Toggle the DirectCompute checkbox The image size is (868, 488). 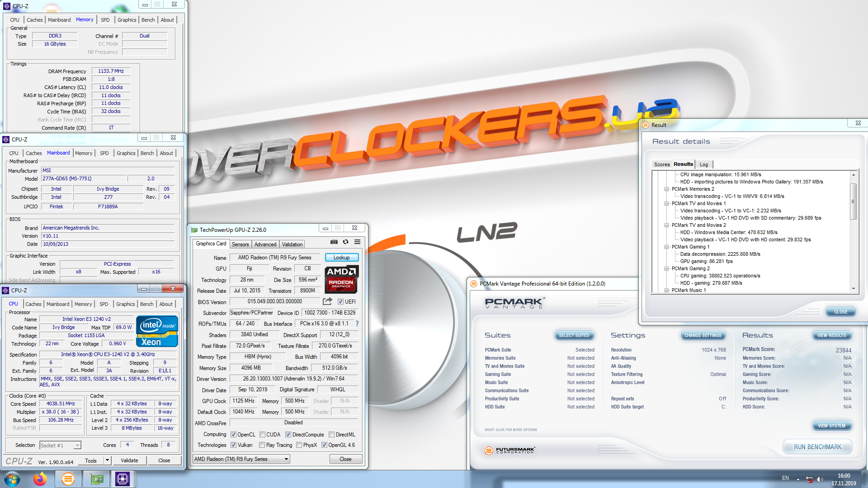point(288,435)
